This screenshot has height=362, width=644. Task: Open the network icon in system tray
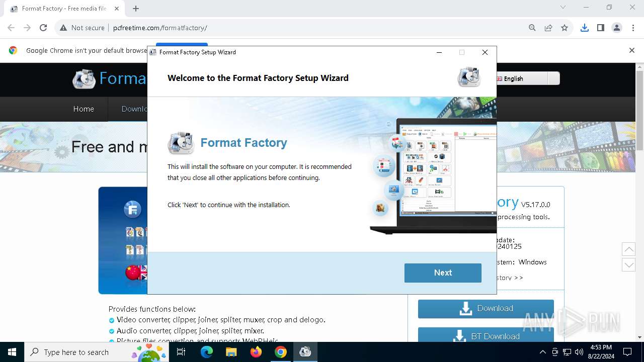click(567, 352)
